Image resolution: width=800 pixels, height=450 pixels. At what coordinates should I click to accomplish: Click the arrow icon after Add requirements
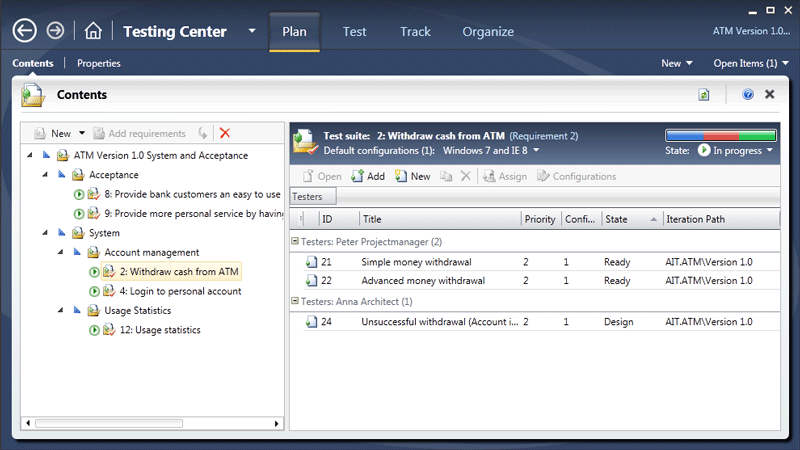tap(203, 133)
